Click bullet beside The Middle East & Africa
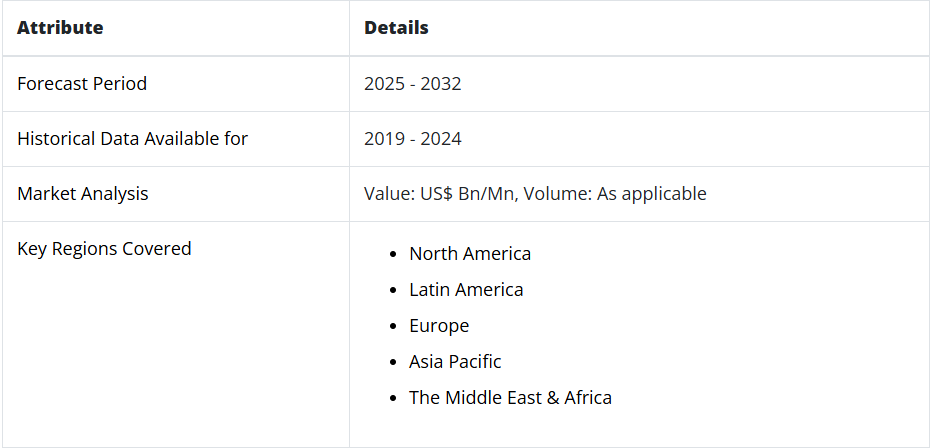 point(393,399)
